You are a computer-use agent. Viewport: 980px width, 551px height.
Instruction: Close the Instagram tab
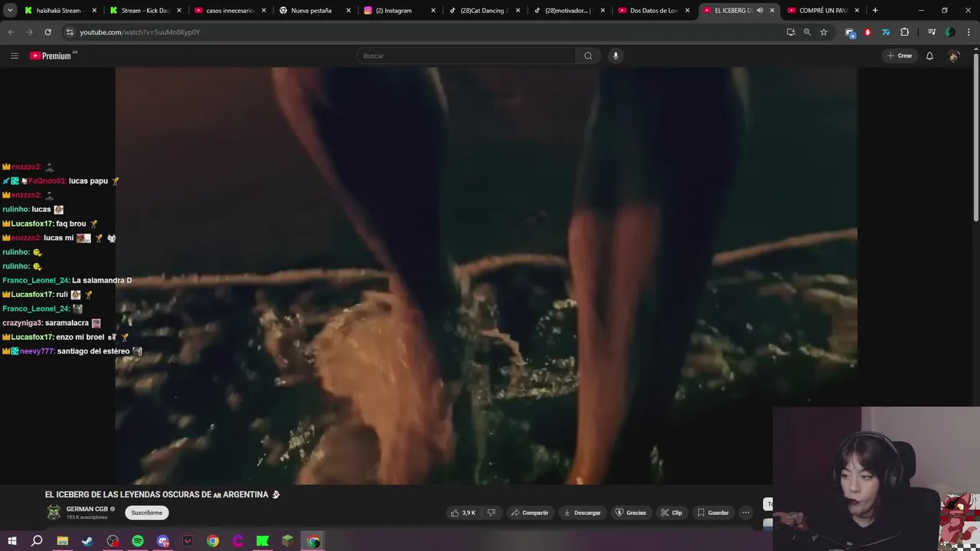pos(433,11)
